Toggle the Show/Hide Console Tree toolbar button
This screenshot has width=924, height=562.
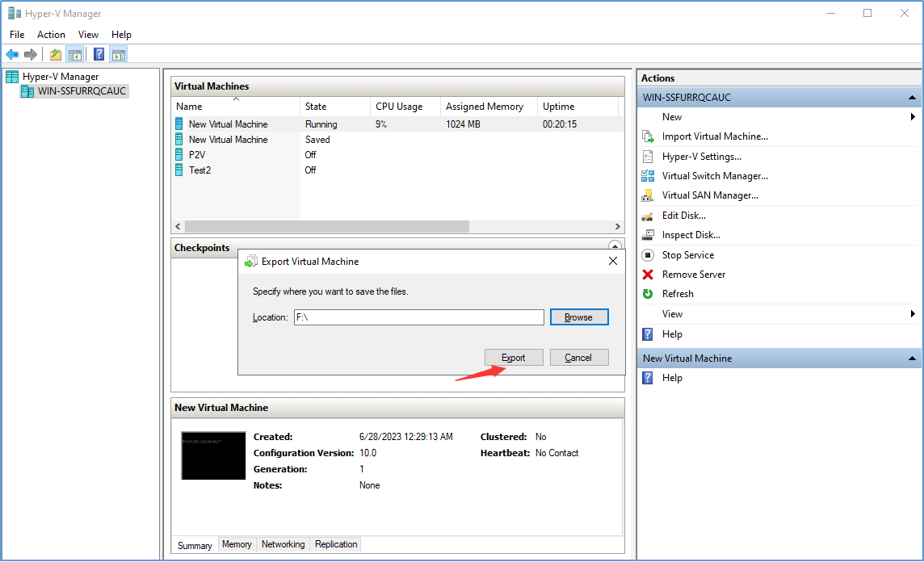(x=75, y=54)
